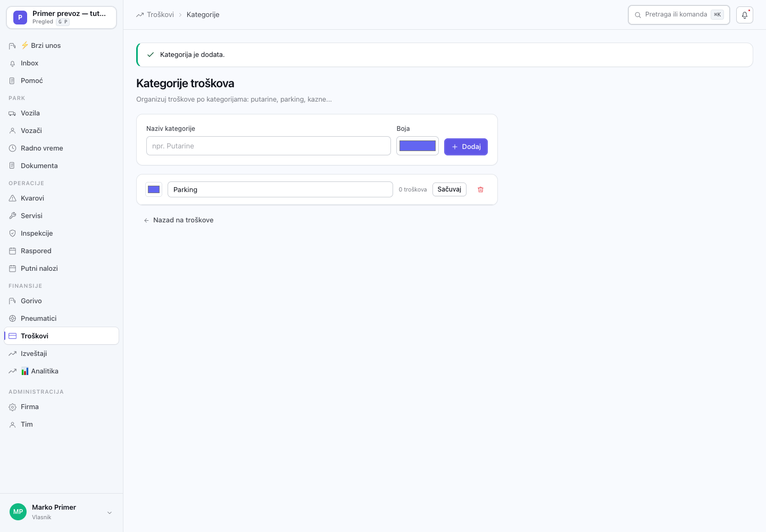This screenshot has width=766, height=532.
Task: Open the Boja color picker for new category
Action: coord(418,146)
